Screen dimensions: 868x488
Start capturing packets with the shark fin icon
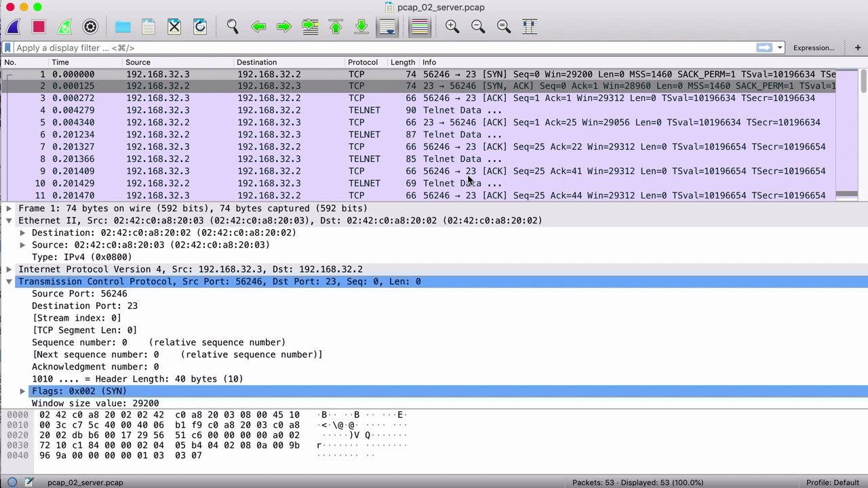click(13, 26)
